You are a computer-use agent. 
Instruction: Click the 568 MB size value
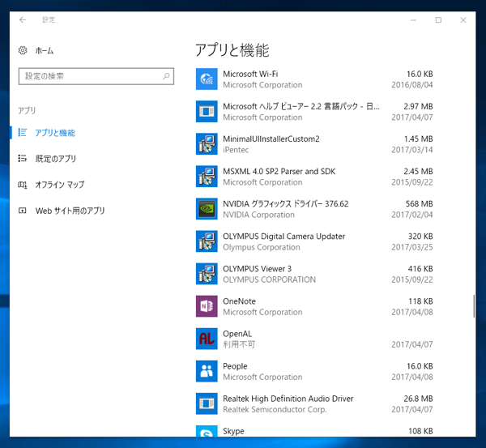419,204
